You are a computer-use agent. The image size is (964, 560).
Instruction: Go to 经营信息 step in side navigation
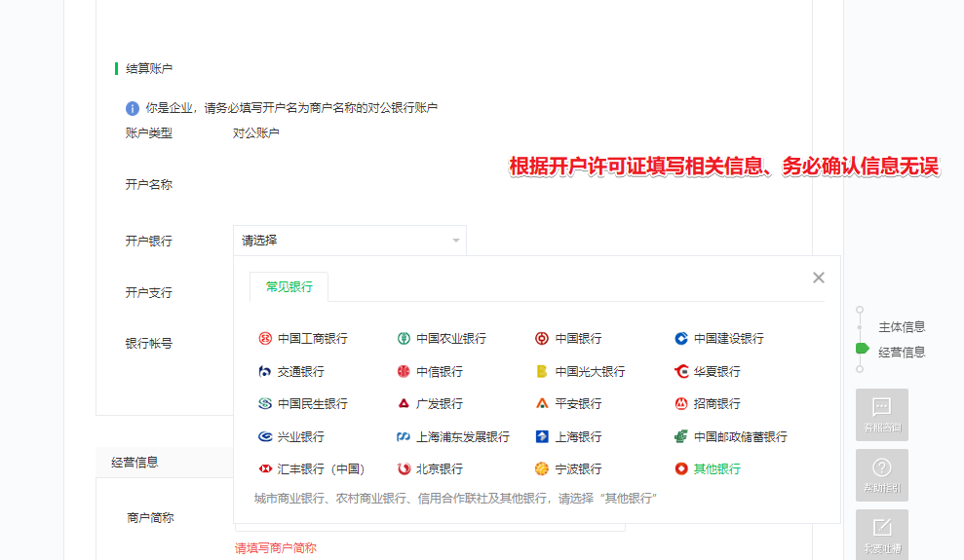(901, 353)
